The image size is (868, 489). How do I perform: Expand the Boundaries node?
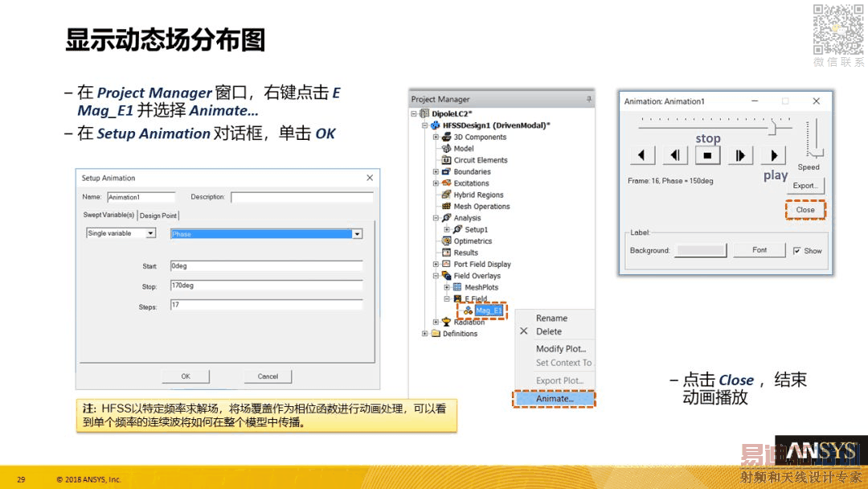tap(436, 171)
